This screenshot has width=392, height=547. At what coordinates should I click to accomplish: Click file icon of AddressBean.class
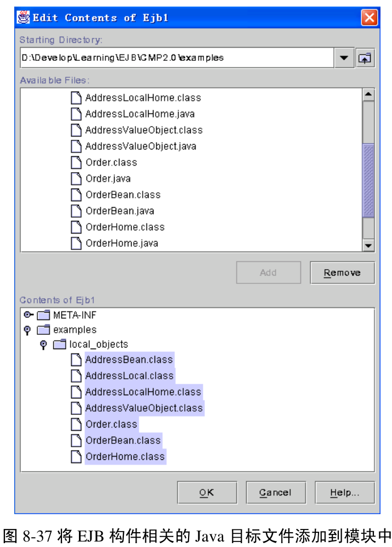[x=76, y=360]
